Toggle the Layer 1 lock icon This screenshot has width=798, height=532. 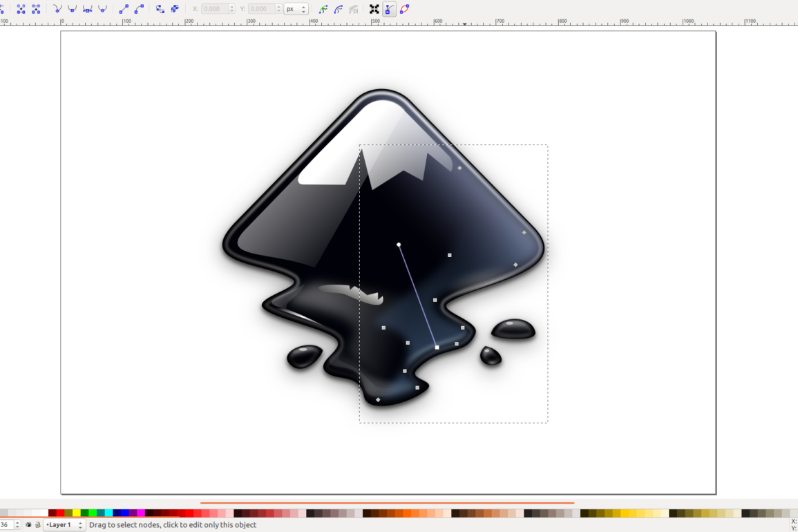click(x=38, y=525)
